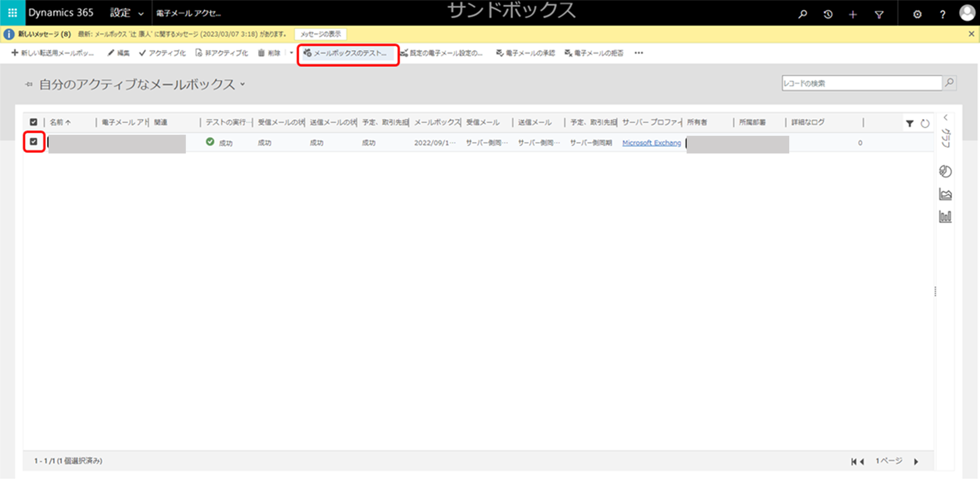The image size is (980, 479).
Task: Toggle the mailbox row checkbox
Action: [34, 142]
